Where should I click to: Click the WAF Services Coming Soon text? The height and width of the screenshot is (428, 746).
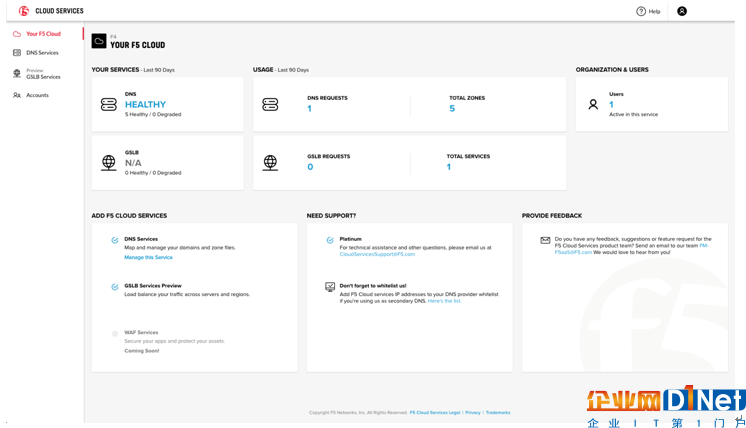pyautogui.click(x=142, y=351)
